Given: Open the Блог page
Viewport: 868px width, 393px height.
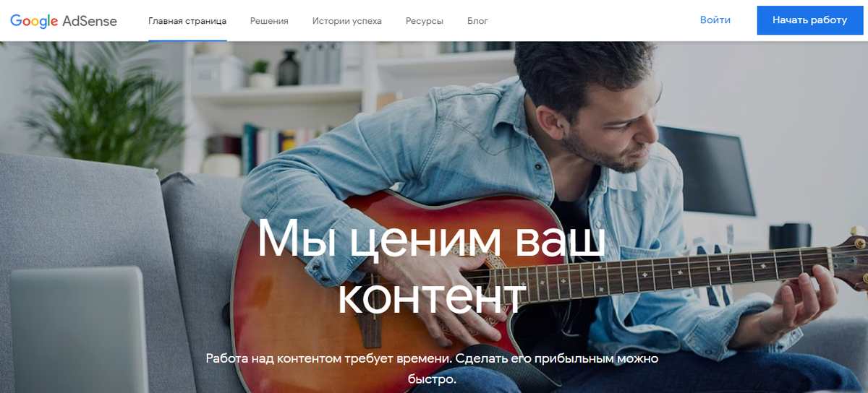Looking at the screenshot, I should [x=477, y=21].
